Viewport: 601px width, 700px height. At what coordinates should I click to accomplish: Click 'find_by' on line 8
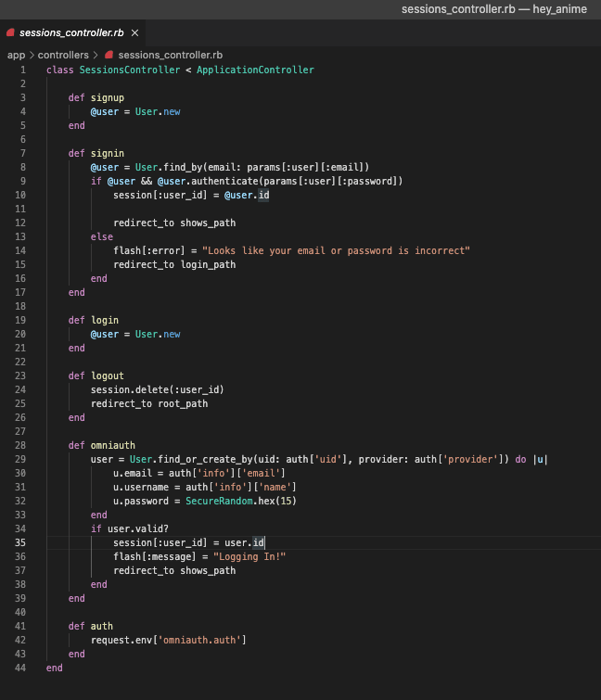pos(183,167)
